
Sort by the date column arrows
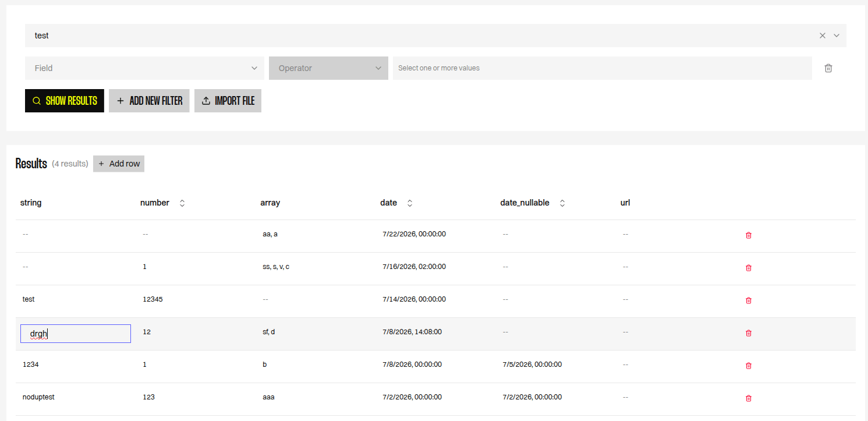click(410, 203)
